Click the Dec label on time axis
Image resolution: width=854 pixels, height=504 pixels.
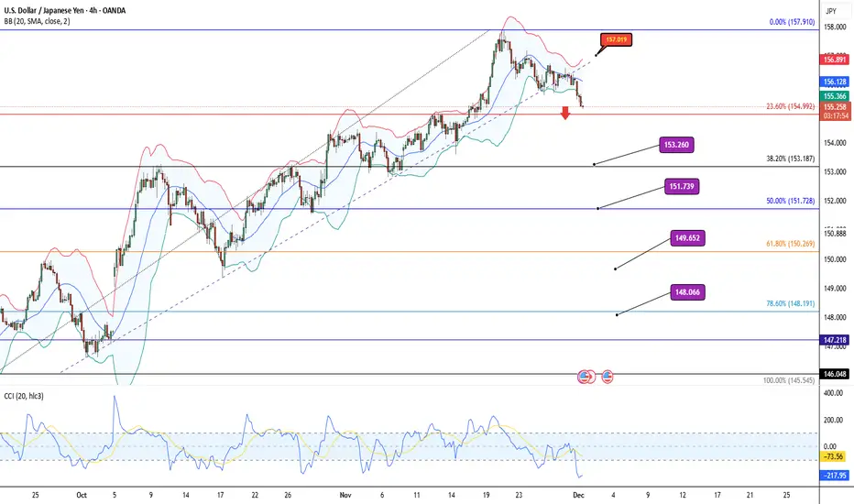click(x=578, y=495)
